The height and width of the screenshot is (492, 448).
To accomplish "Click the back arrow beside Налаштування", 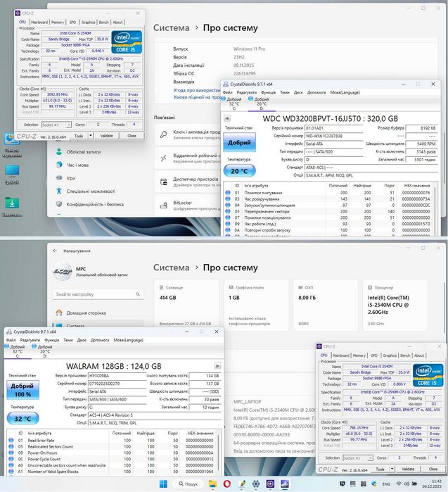I will tap(55, 251).
